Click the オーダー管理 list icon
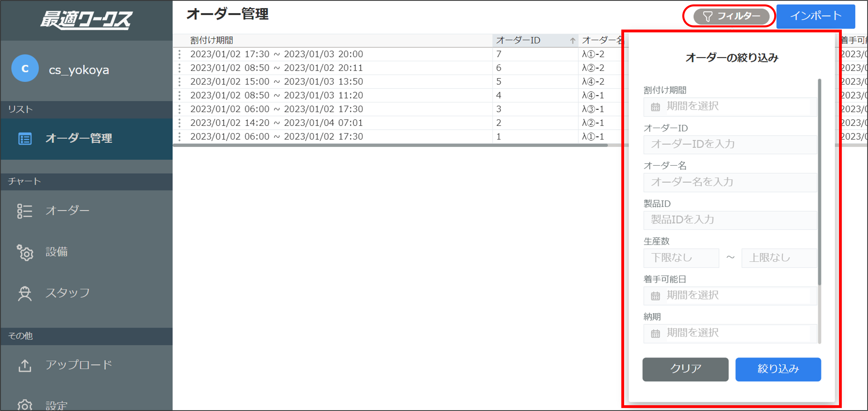This screenshot has width=868, height=411. (25, 139)
